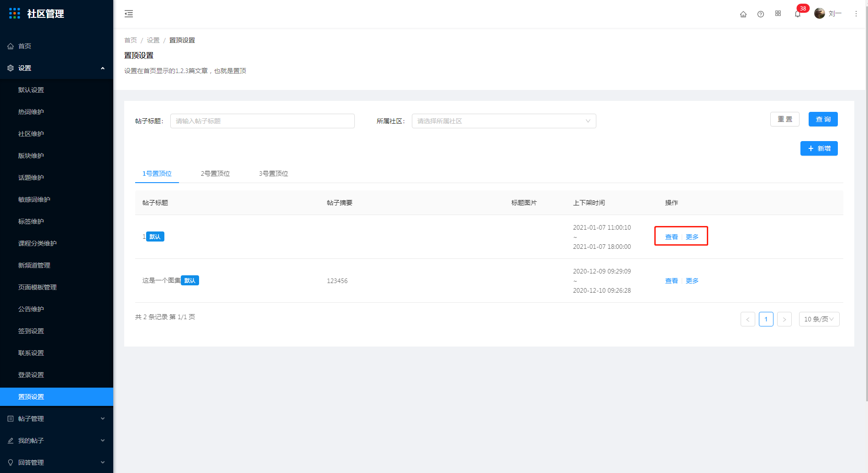Image resolution: width=868 pixels, height=473 pixels.
Task: Switch to the 1号置顶位 tab
Action: pos(157,173)
